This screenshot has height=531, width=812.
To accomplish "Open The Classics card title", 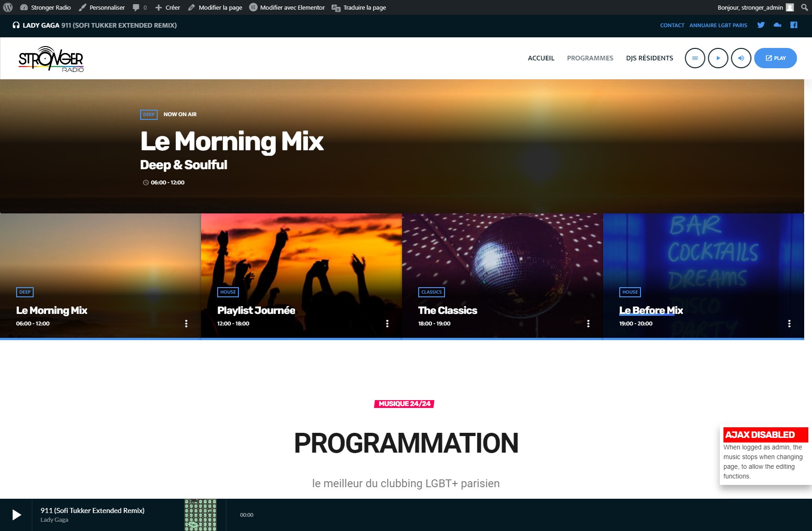I will click(447, 310).
